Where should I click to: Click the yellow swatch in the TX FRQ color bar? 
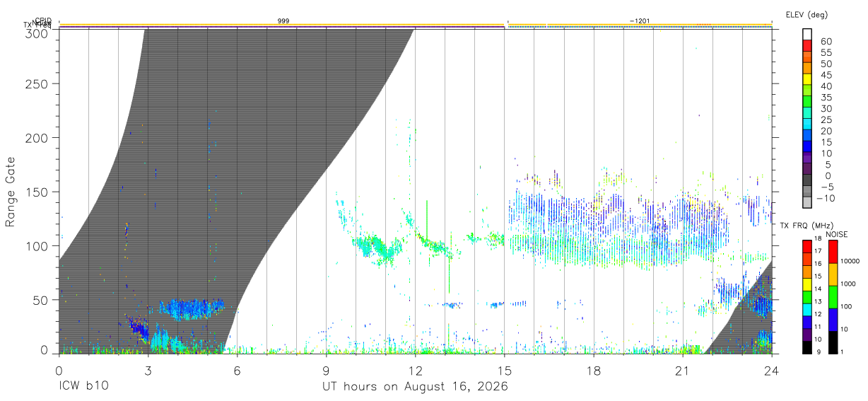pos(807,284)
